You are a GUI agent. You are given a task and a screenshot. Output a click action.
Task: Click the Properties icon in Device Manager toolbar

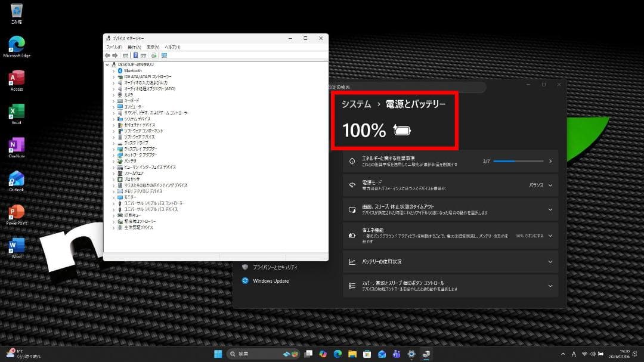pos(135,55)
